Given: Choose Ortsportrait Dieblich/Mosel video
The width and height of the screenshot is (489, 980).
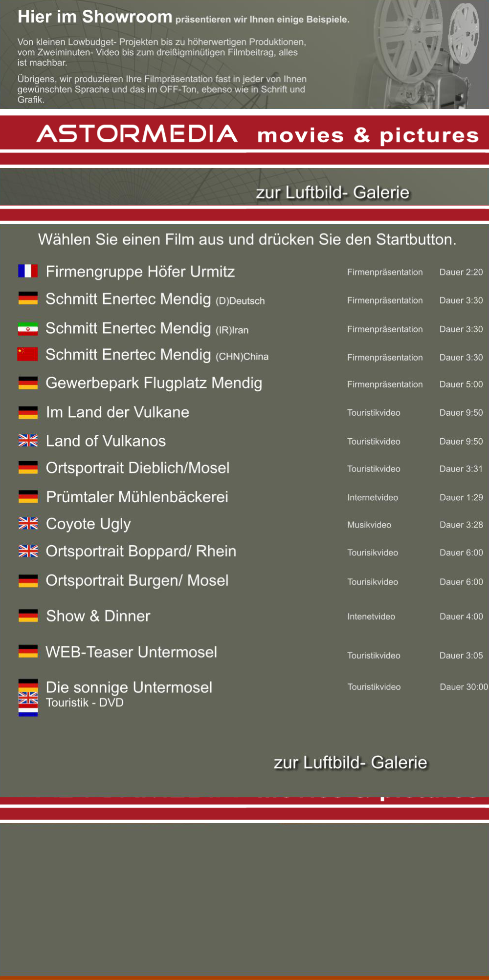Looking at the screenshot, I should coord(137,468).
